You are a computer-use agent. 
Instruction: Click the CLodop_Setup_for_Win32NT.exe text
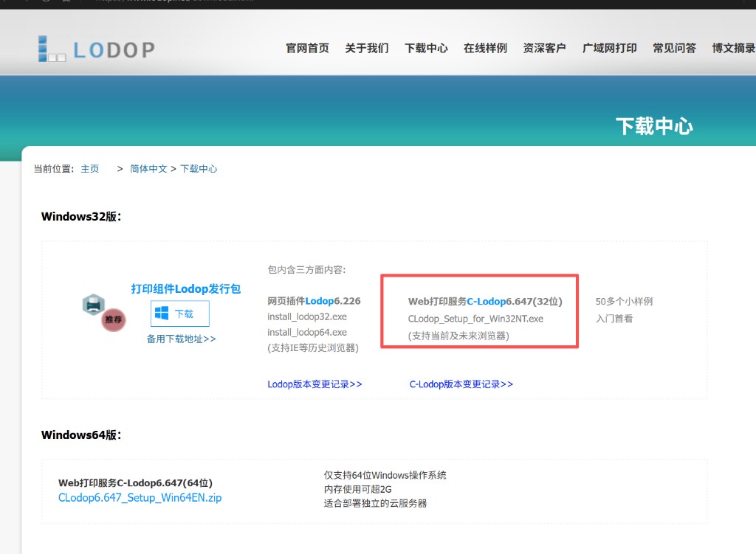click(x=475, y=319)
